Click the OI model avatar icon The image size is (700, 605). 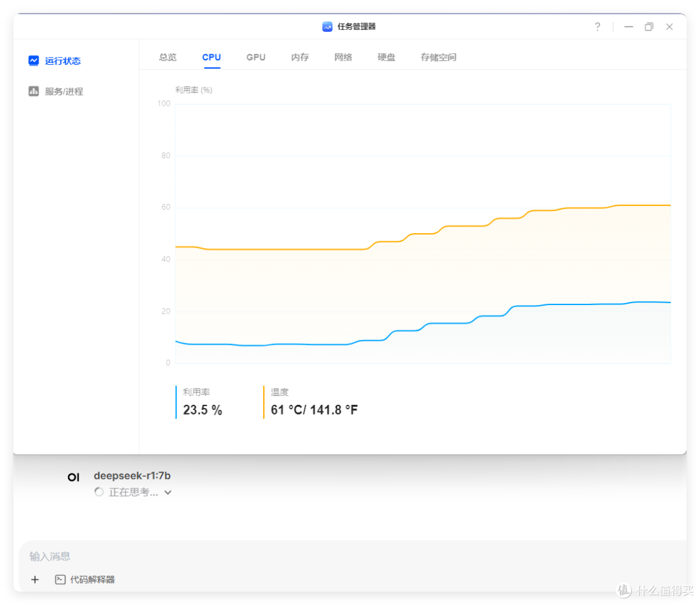tap(73, 477)
